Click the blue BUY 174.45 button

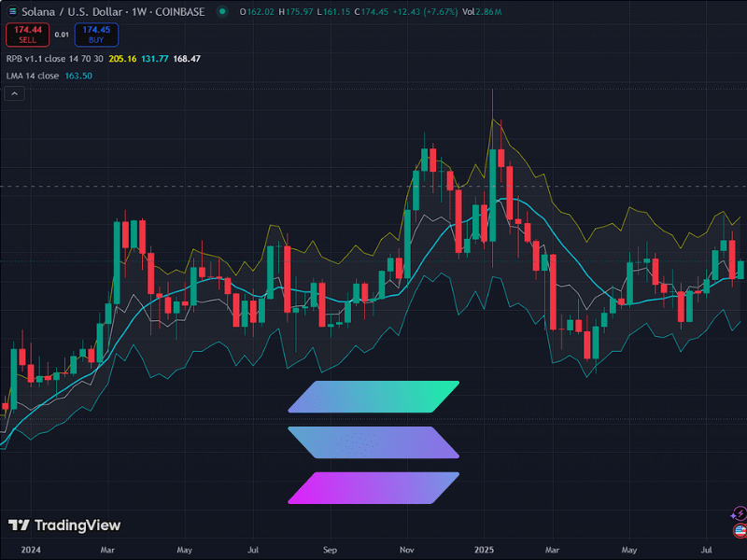pos(96,35)
